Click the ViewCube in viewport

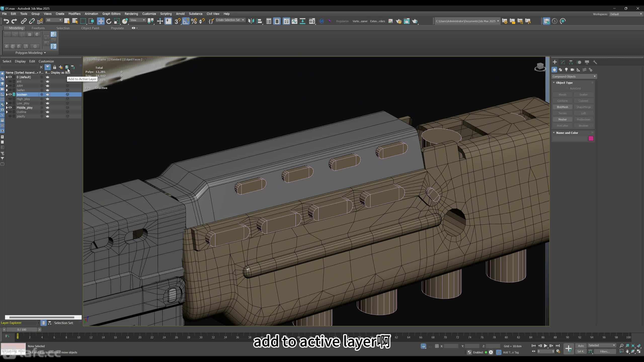[x=540, y=67]
